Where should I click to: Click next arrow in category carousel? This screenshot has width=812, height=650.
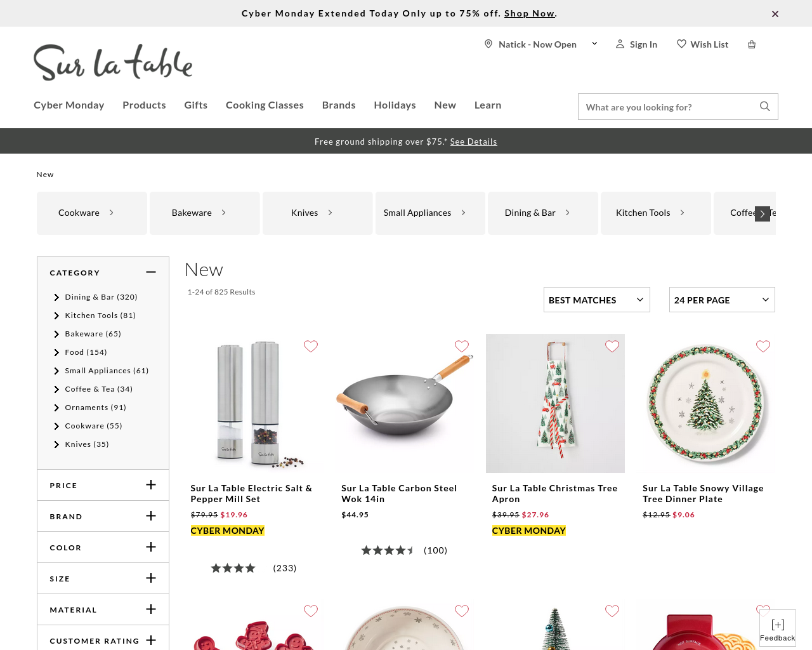pyautogui.click(x=763, y=214)
